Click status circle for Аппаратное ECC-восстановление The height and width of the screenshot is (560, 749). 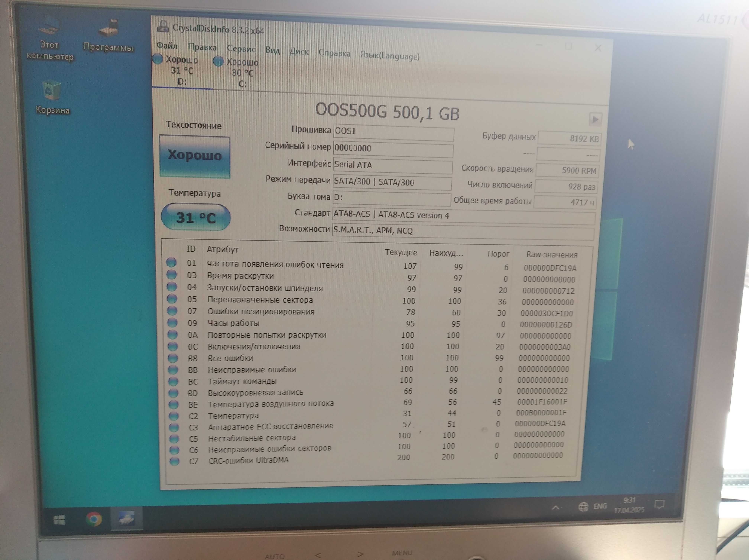click(174, 427)
